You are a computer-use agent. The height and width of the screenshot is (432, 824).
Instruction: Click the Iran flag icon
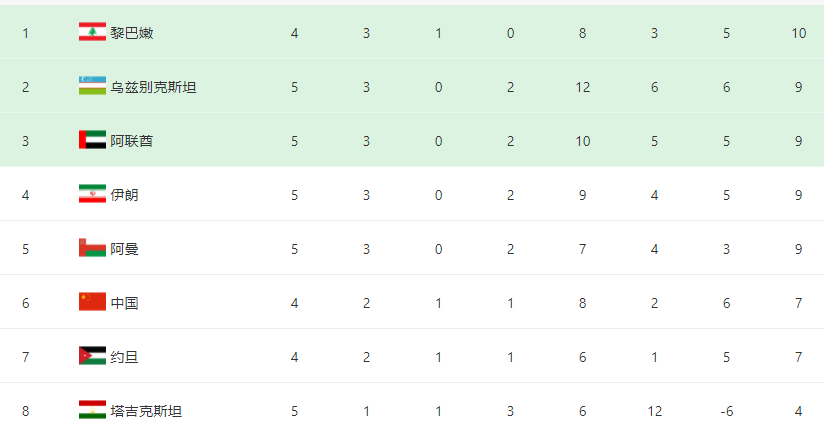pos(92,195)
